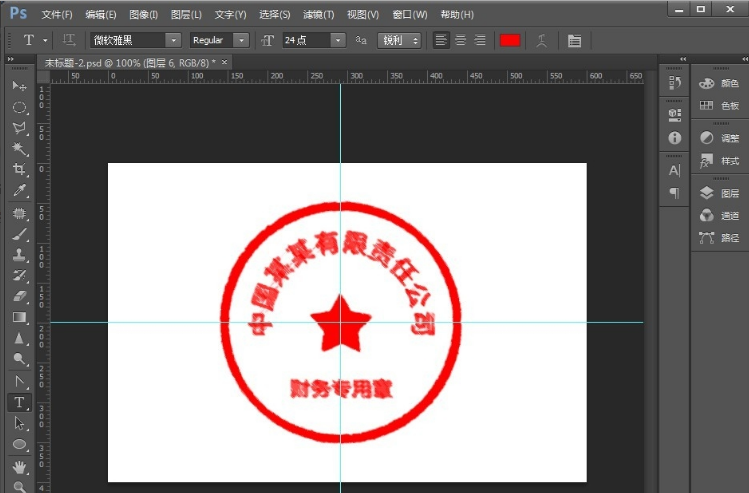Open the 视图(V) menu

click(x=363, y=14)
